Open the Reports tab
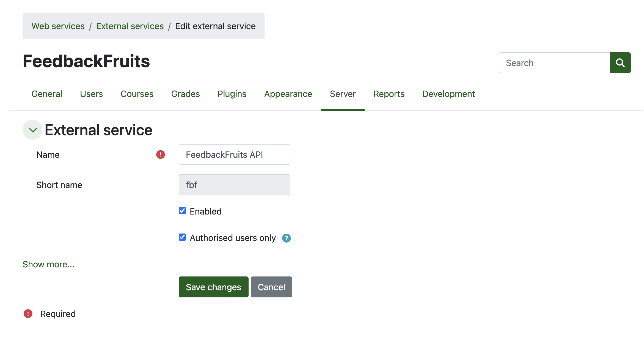Viewport: 644px width, 342px height. [389, 94]
